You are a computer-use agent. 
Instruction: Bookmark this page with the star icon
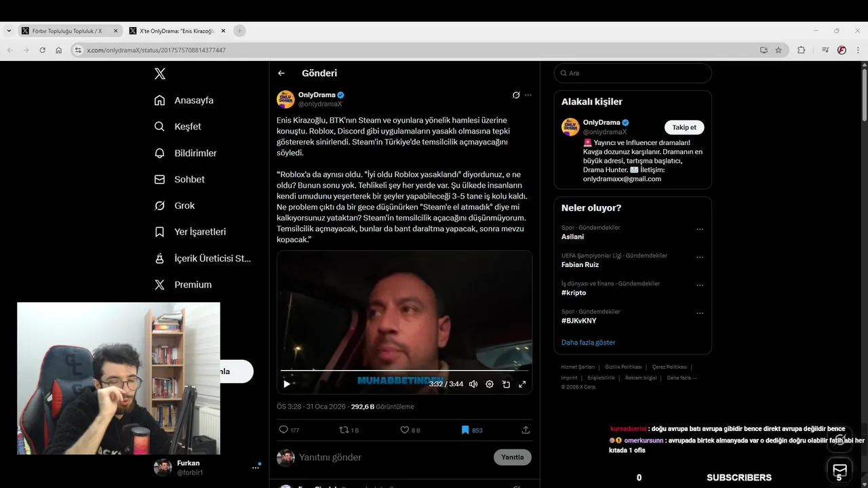point(778,50)
